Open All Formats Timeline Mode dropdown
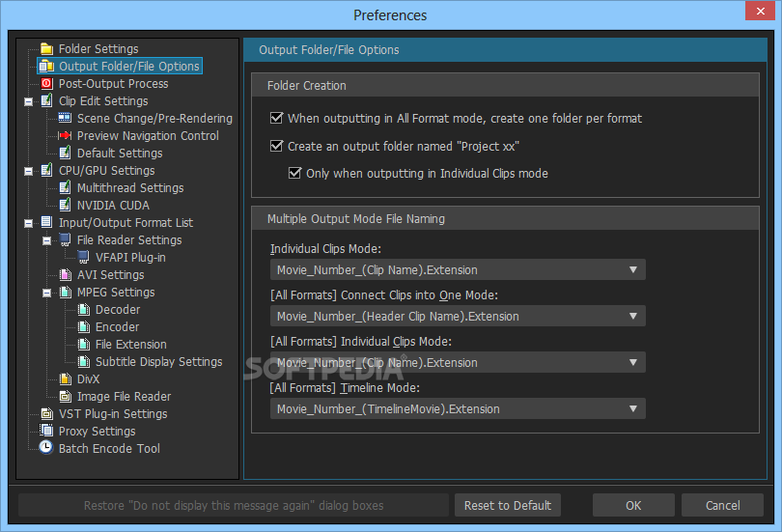 [x=458, y=408]
